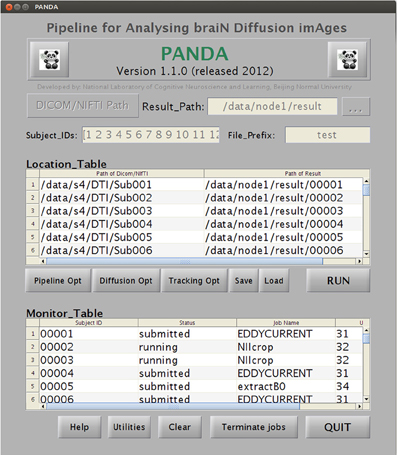Click the Subject_IDs input field
Screen dimensions: 397x455
pos(151,135)
